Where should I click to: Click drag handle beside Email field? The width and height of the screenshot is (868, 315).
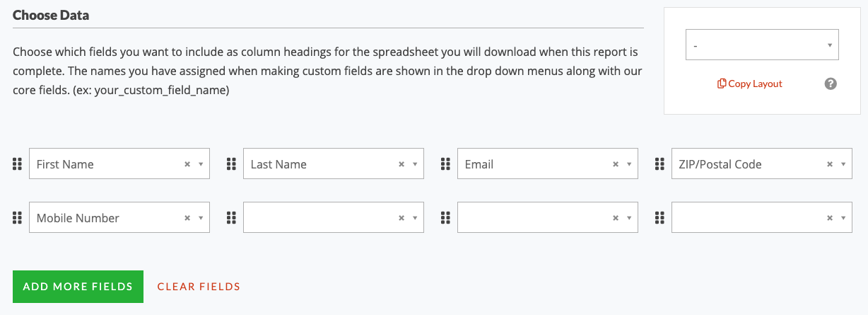pyautogui.click(x=445, y=164)
